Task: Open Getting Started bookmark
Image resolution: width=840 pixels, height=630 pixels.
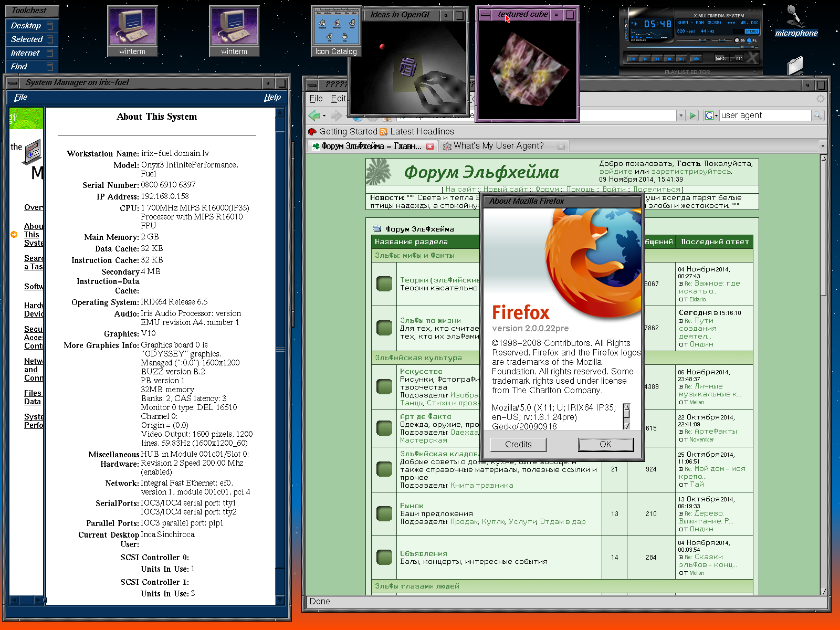Action: (343, 131)
